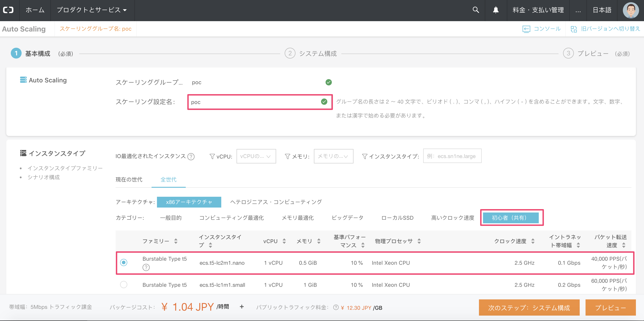The width and height of the screenshot is (644, 321).
Task: Choose the x86アーキテクチャ option
Action: [189, 202]
